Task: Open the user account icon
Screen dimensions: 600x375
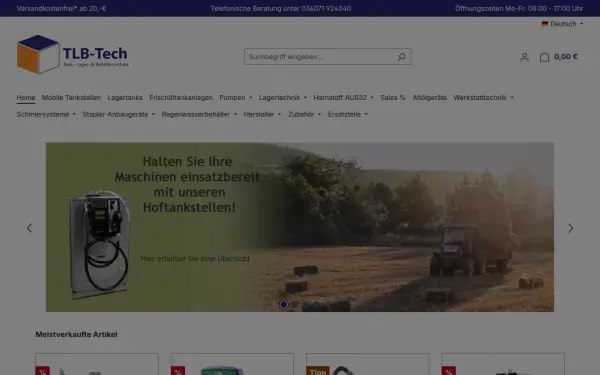Action: (524, 57)
